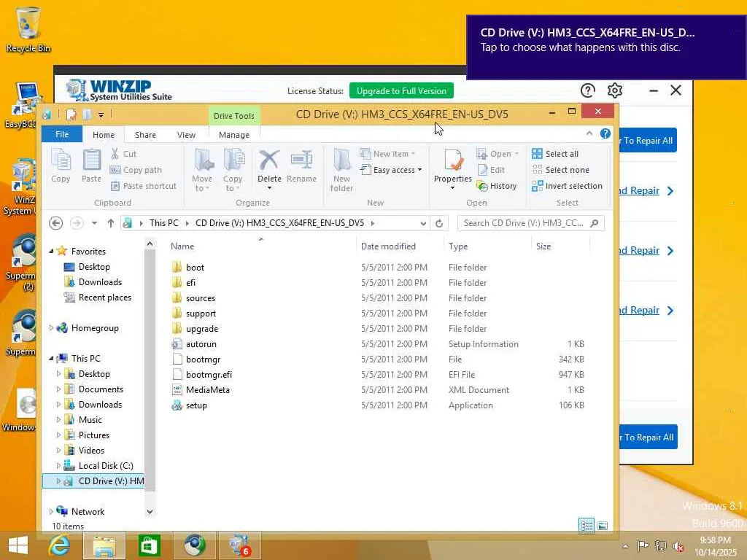Switch to the Share ribbon tab
Image resolution: width=747 pixels, height=560 pixels.
145,135
